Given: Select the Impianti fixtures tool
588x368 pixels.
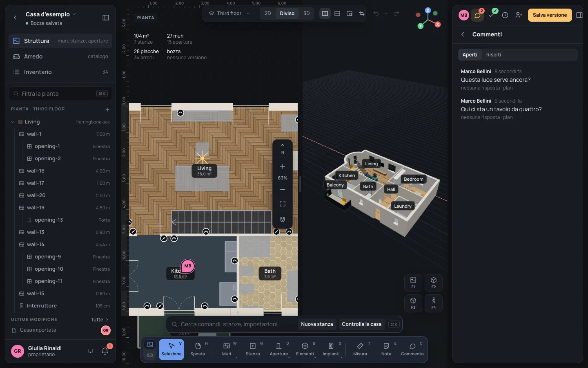Looking at the screenshot, I should (x=331, y=349).
